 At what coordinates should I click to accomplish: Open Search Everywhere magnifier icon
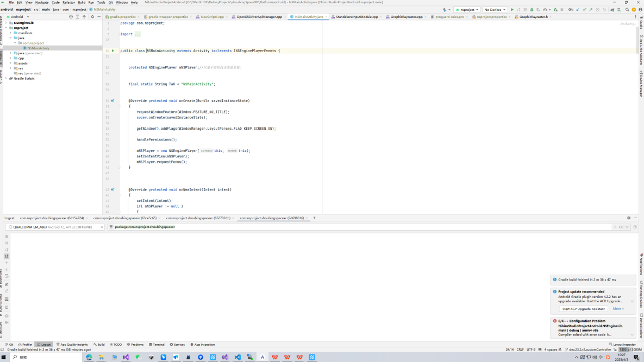pos(627,10)
